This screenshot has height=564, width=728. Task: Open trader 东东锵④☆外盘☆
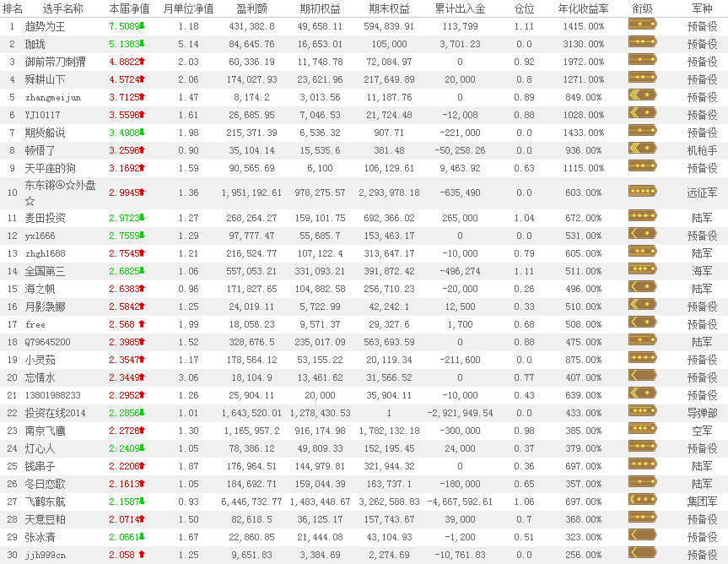[x=61, y=193]
